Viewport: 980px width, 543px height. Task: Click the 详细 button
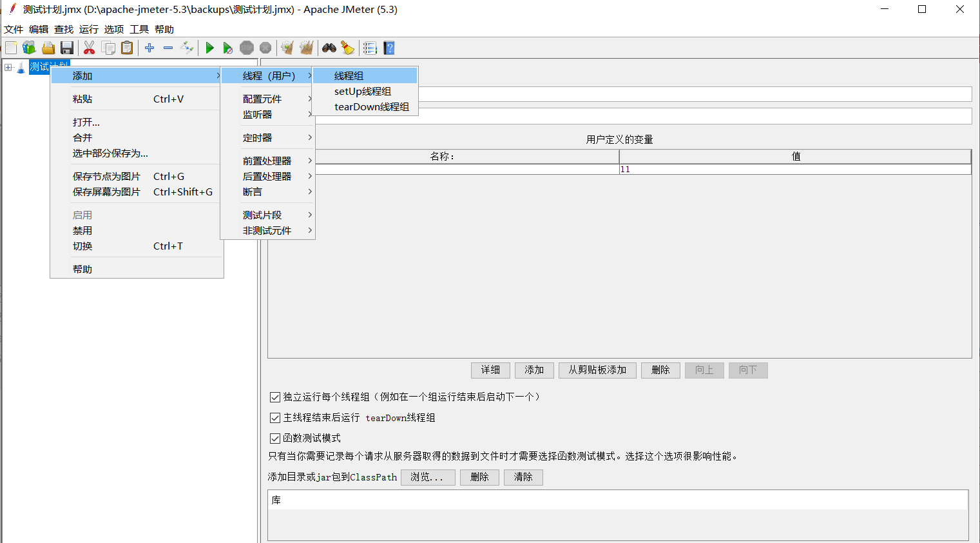pos(491,370)
